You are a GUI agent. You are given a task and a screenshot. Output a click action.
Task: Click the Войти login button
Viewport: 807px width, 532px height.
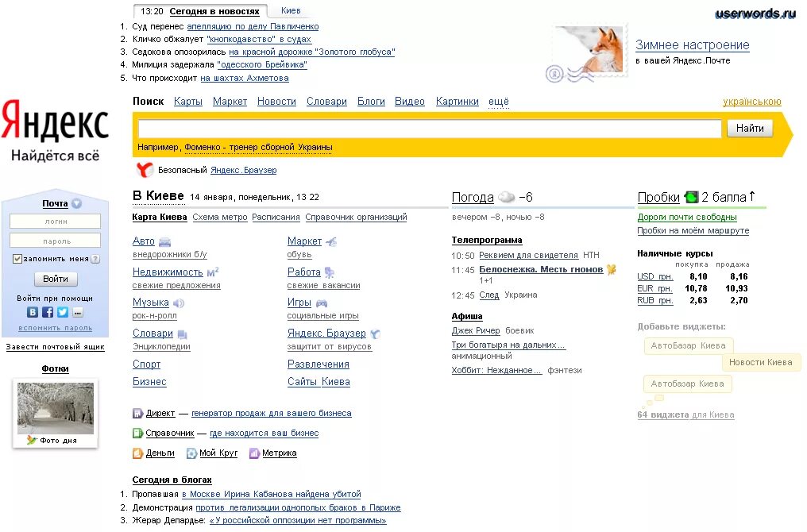[x=56, y=279]
